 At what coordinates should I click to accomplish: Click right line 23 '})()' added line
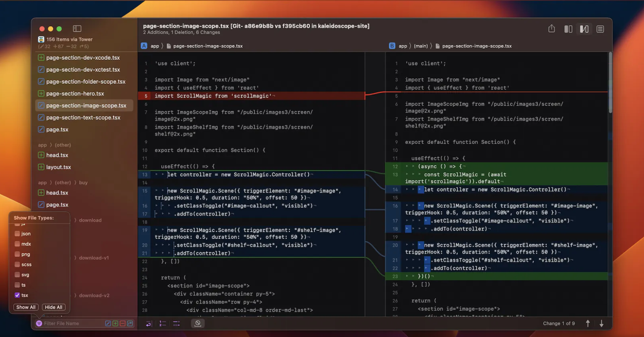[x=496, y=276]
